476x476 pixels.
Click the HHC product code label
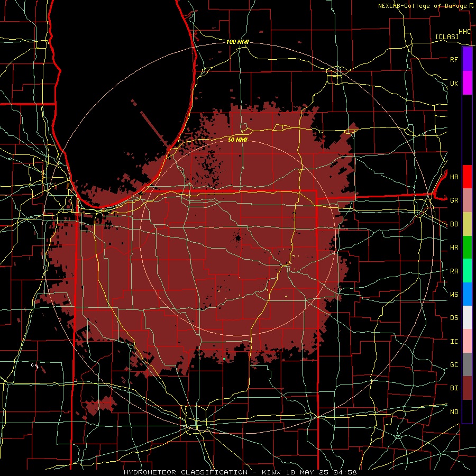[x=464, y=32]
